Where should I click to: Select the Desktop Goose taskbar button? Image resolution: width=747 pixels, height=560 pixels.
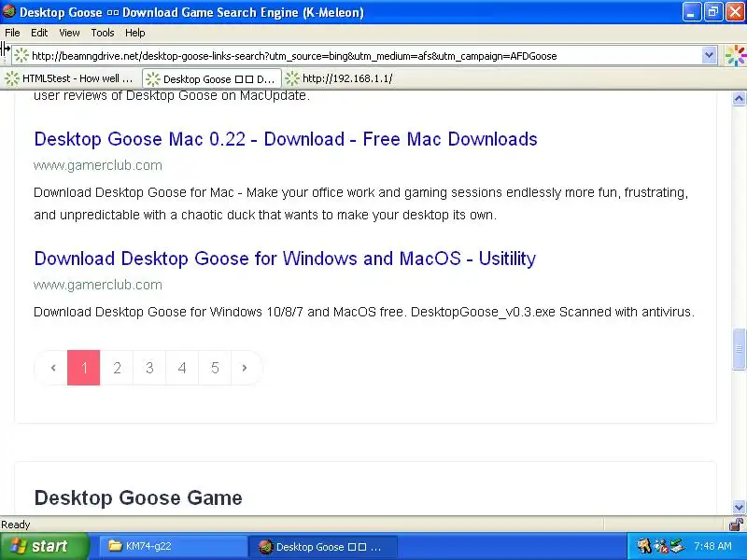point(322,547)
